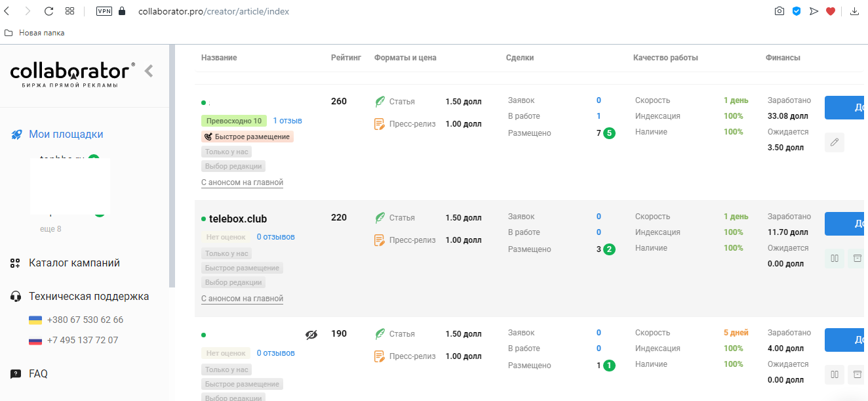The height and width of the screenshot is (401, 868).
Task: Click the blue shield ad-blocker icon
Action: (x=797, y=11)
